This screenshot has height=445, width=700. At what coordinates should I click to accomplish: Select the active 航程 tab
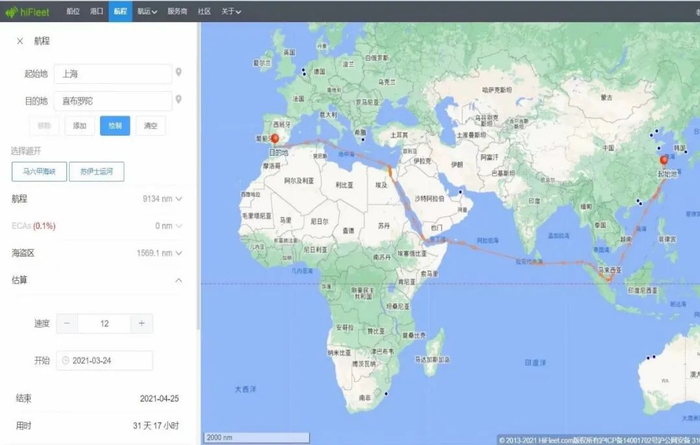[x=121, y=11]
